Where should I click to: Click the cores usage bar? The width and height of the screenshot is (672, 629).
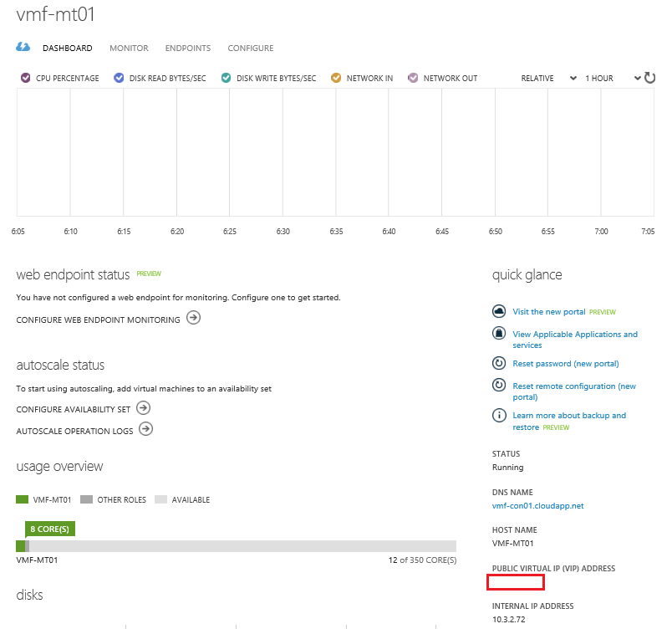[x=236, y=545]
